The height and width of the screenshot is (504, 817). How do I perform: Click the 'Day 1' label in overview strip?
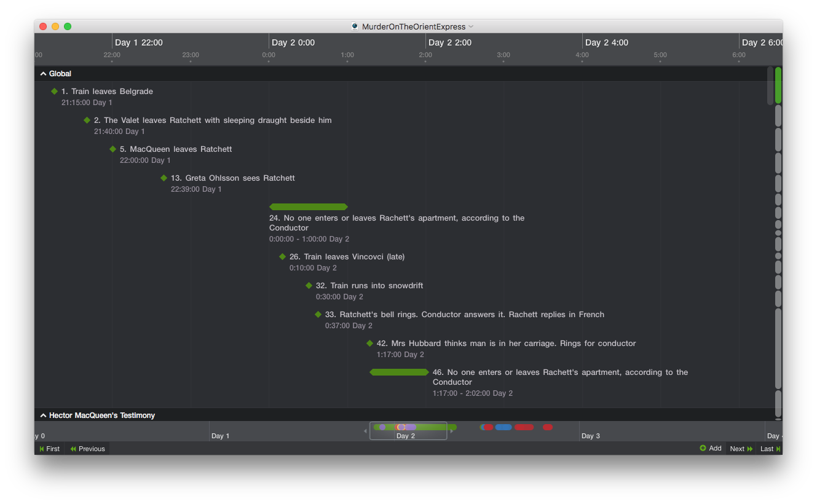pyautogui.click(x=220, y=436)
